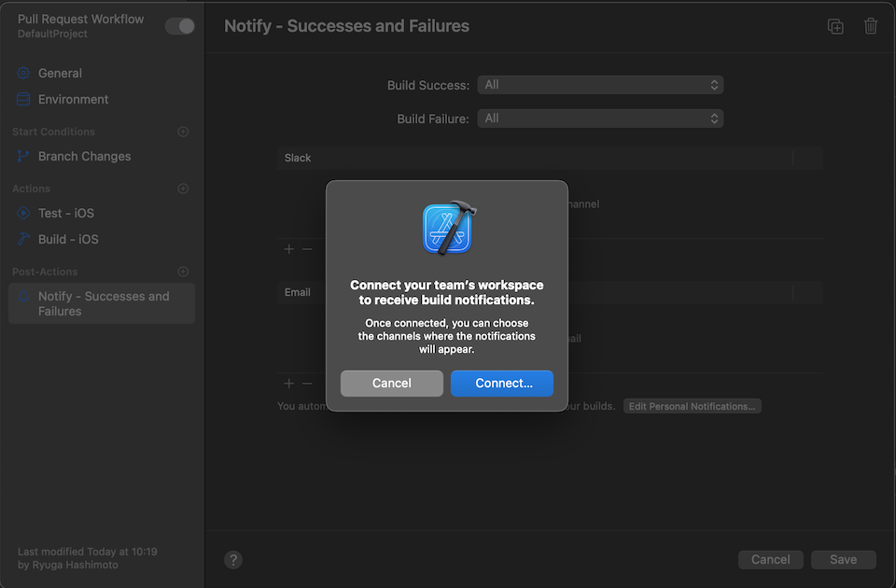Delete the post-action with trash icon
Viewport: 896px width, 588px height.
[x=870, y=26]
